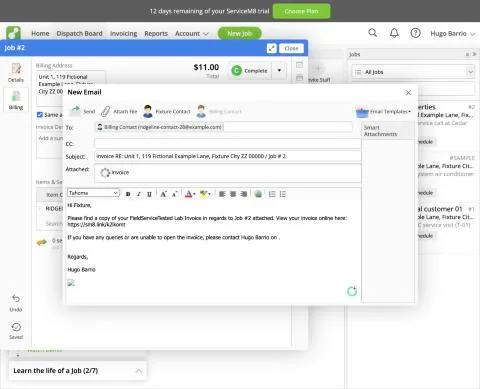Viewport: 480px width, 389px height.
Task: Open the Details tab of Job #2
Action: [16, 73]
